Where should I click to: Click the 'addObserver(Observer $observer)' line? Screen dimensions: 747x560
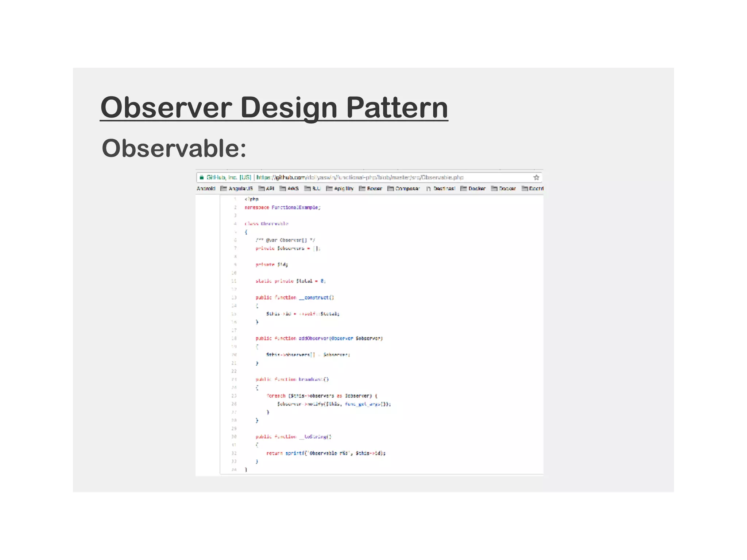(319, 338)
